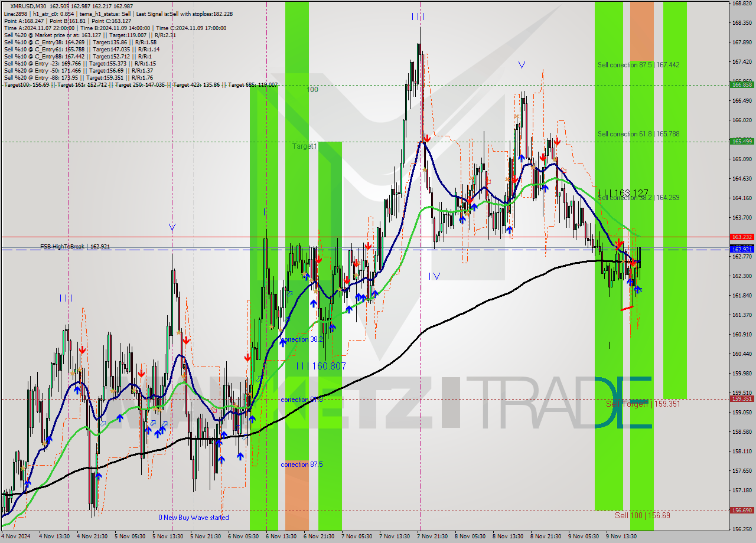Click the 'Sell correction 87.5 | 167.442' label
Screen dimensions: 756x543
(638, 65)
